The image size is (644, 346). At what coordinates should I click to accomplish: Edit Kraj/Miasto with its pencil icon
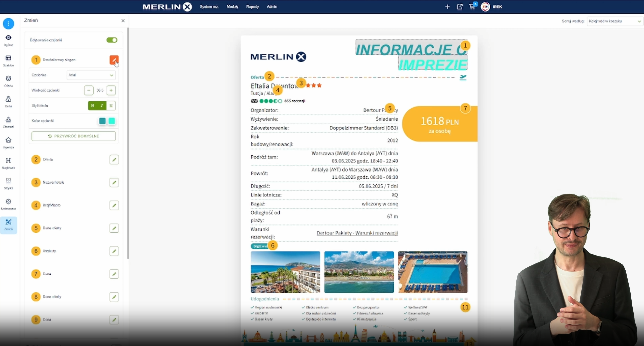coord(114,205)
